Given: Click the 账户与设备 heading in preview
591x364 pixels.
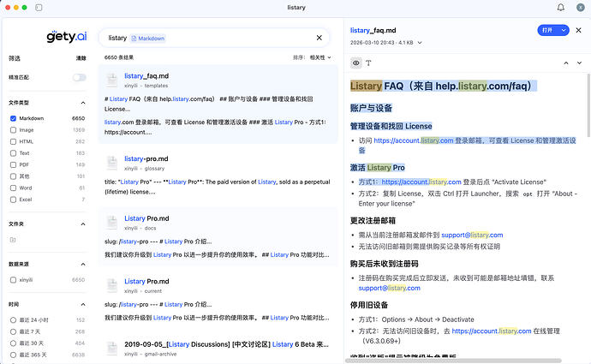Looking at the screenshot, I should point(371,108).
